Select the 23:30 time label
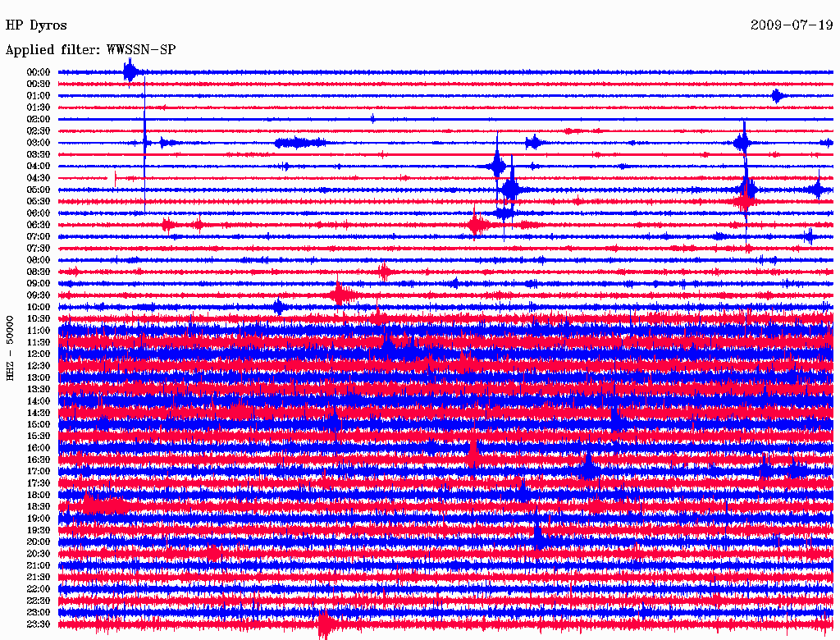The height and width of the screenshot is (640, 840). click(38, 624)
